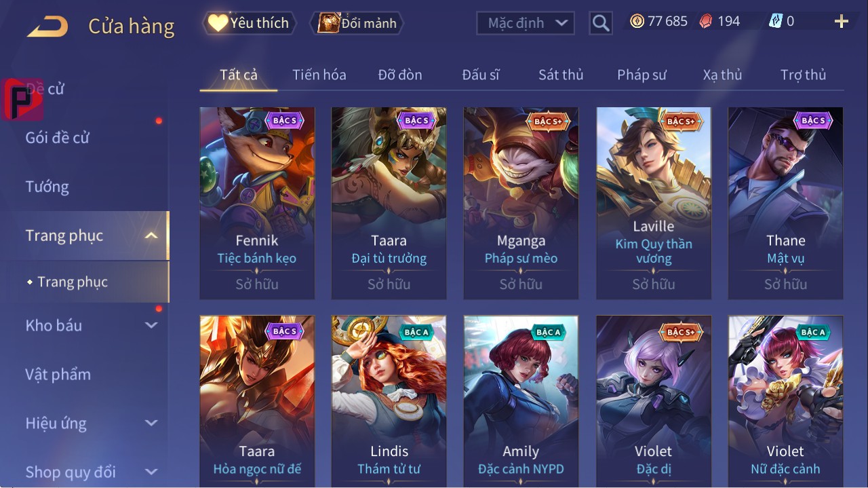The width and height of the screenshot is (868, 488).
Task: Expand the Kho báu sidebar section
Action: (151, 325)
